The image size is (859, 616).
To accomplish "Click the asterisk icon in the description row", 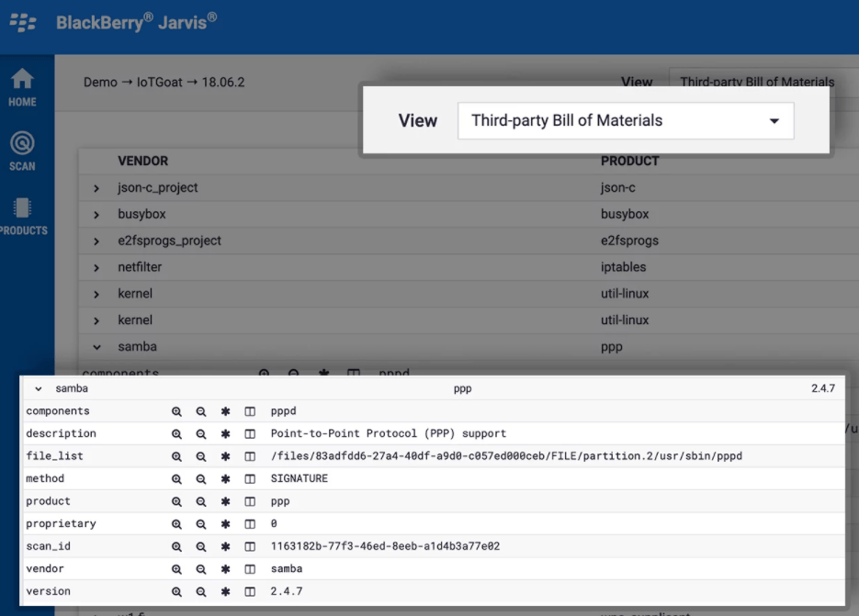I will click(225, 433).
